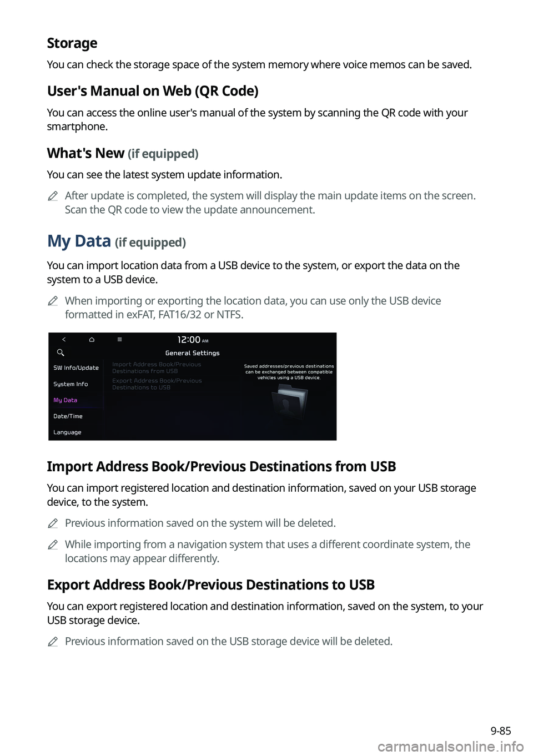The width and height of the screenshot is (533, 756).
Task: Click the saved addresses description text
Action: pos(289,372)
